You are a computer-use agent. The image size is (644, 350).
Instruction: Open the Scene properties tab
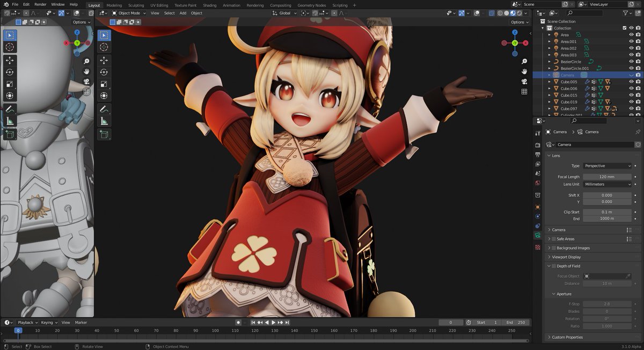(x=538, y=173)
